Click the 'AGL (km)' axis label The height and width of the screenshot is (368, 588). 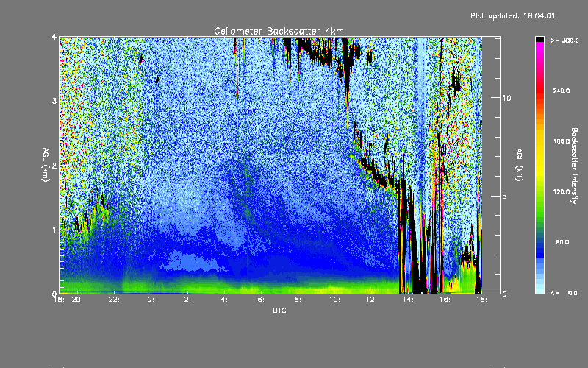point(46,165)
